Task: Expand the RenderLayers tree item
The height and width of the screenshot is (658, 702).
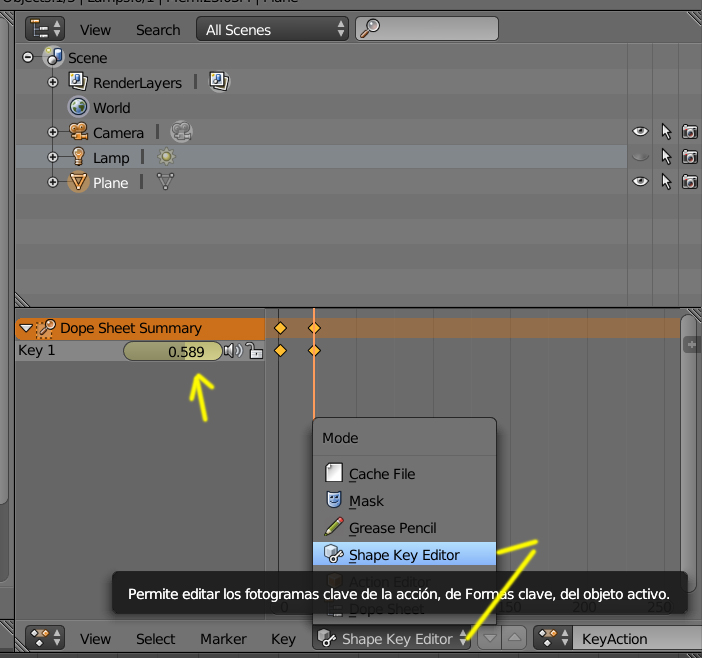Action: coord(53,82)
